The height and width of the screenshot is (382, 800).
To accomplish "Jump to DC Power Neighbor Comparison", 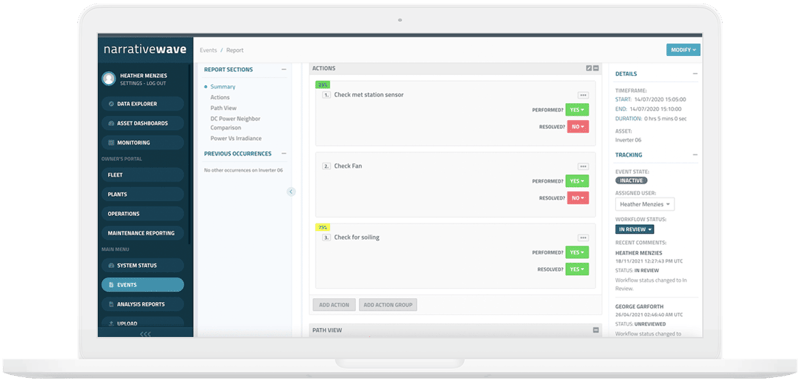I will (235, 123).
